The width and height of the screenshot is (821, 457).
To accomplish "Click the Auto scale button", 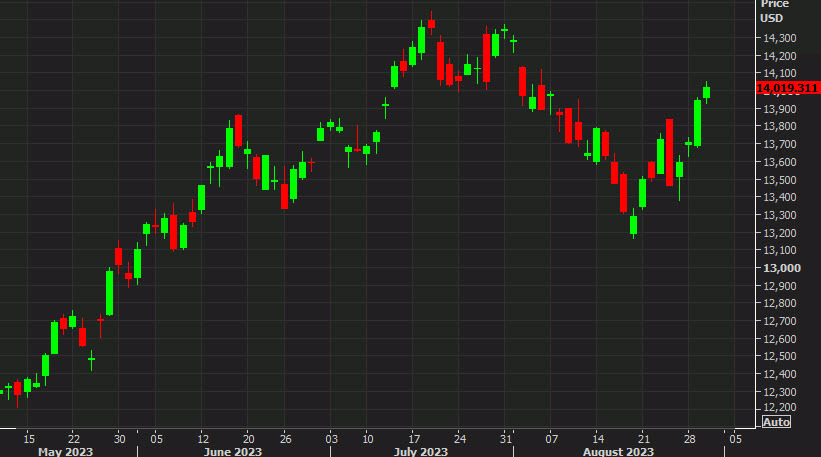I will pyautogui.click(x=776, y=422).
